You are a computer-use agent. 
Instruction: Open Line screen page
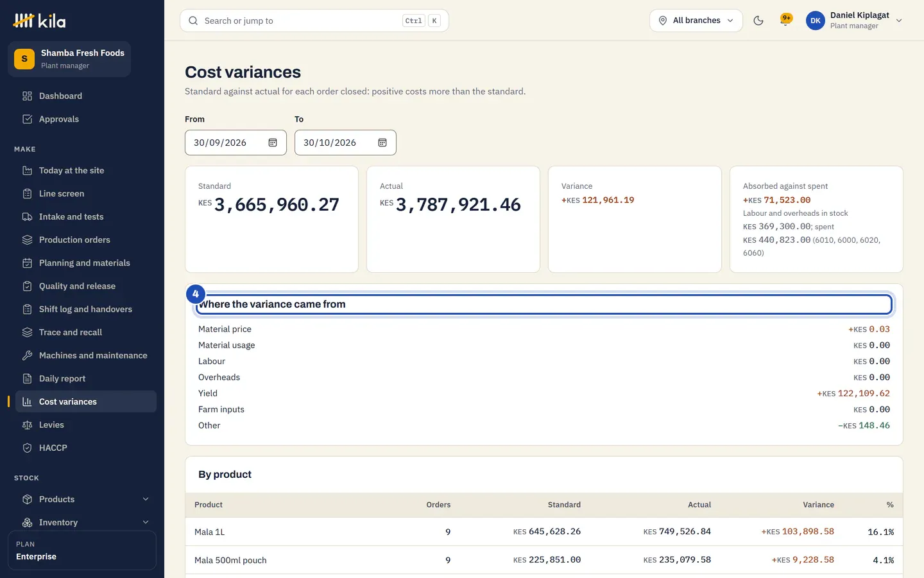[x=86, y=193]
